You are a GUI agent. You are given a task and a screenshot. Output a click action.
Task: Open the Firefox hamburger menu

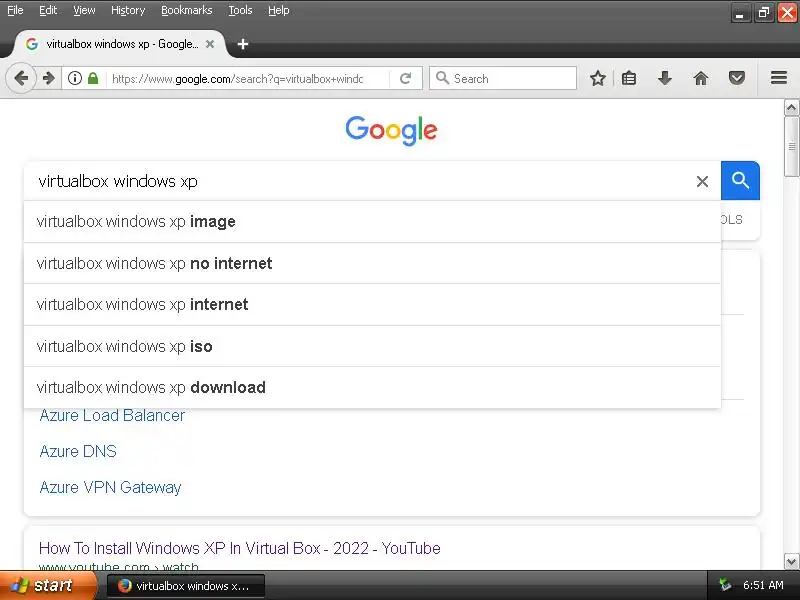coord(779,78)
